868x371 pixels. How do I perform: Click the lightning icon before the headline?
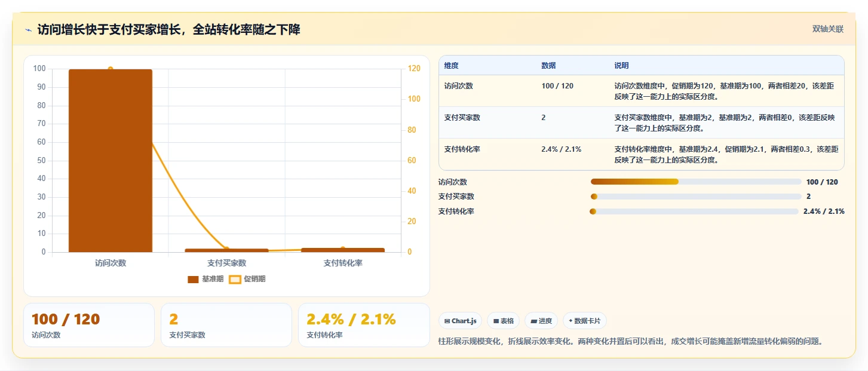click(x=28, y=30)
